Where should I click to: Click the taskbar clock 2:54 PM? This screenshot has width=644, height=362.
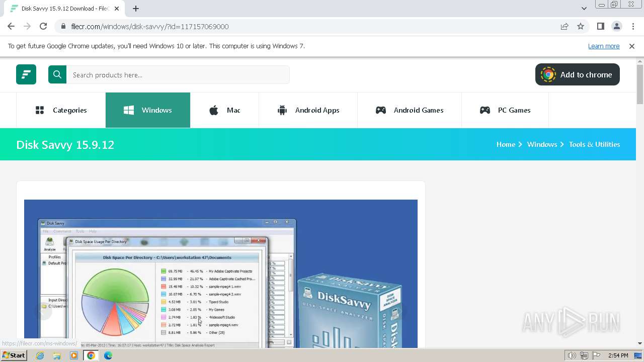(618, 355)
